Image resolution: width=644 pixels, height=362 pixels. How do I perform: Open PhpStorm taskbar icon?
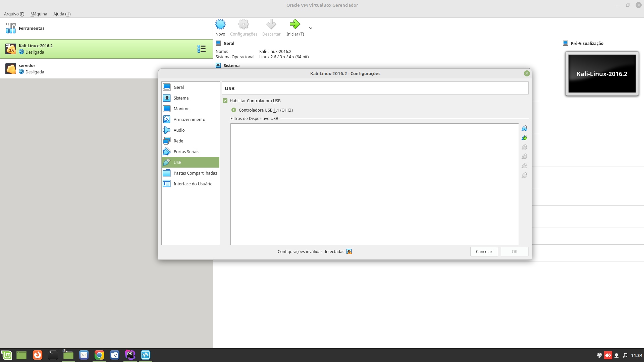pyautogui.click(x=130, y=355)
